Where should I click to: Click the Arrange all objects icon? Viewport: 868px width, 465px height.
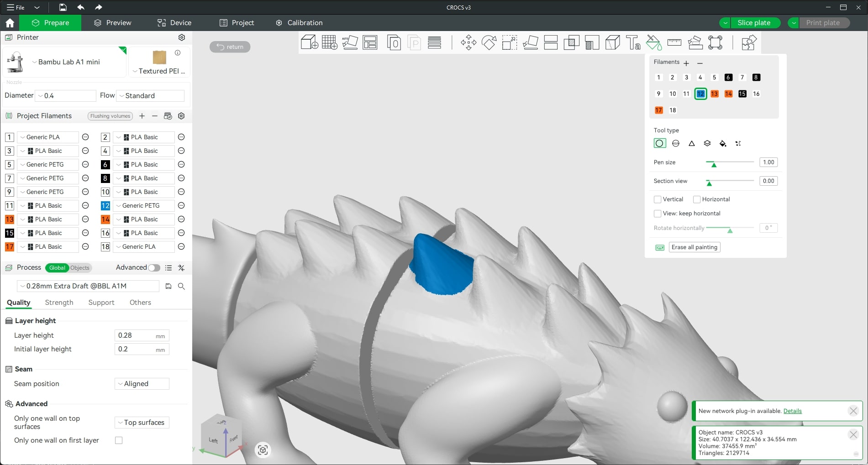point(370,42)
